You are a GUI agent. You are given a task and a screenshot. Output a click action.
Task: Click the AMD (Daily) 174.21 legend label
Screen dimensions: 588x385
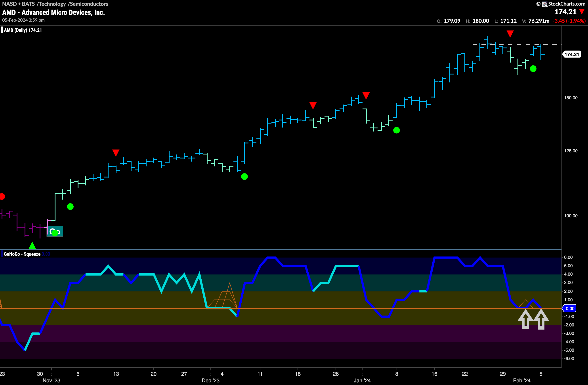23,30
